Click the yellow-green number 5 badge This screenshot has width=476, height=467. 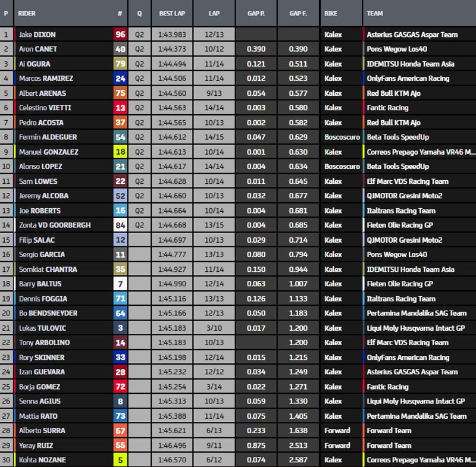pyautogui.click(x=120, y=460)
